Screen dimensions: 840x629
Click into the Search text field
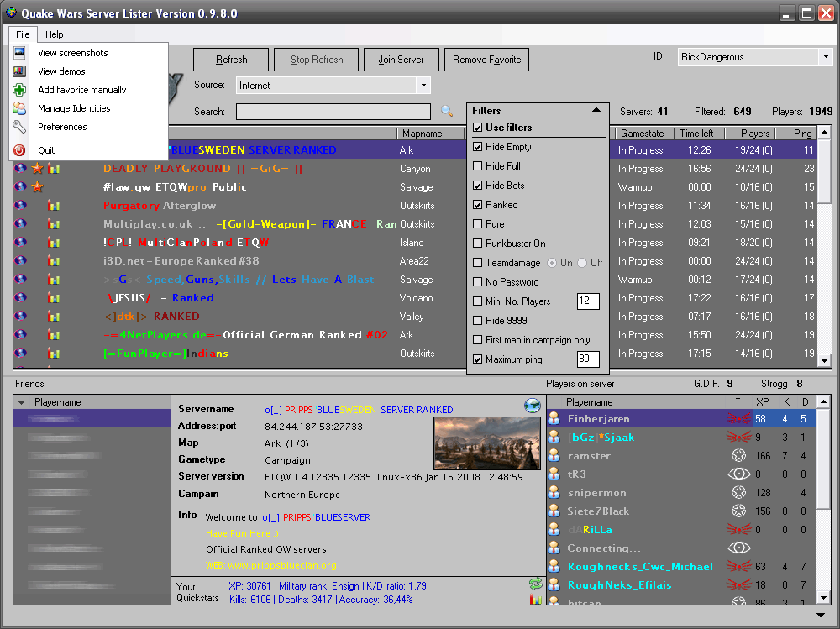[333, 112]
